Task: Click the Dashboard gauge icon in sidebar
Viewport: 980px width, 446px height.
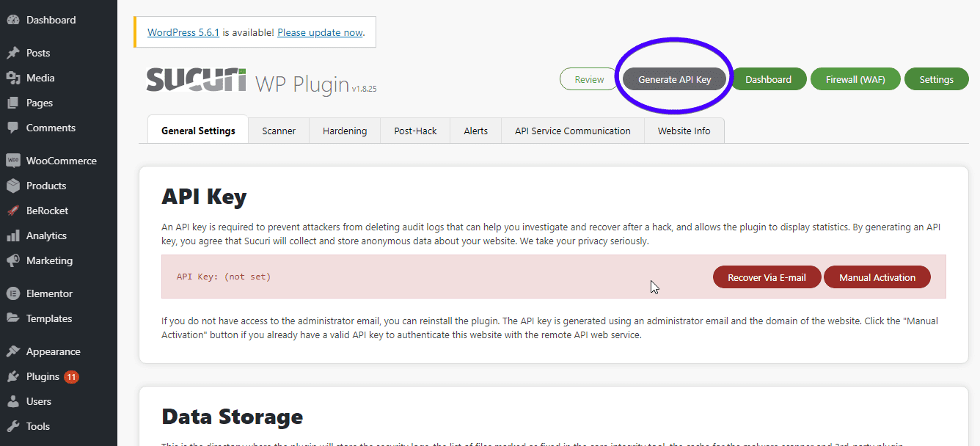Action: pos(12,20)
